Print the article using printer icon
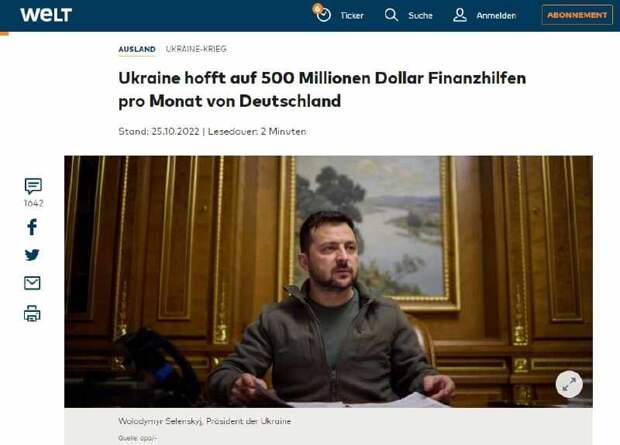The image size is (620, 445). point(32,314)
